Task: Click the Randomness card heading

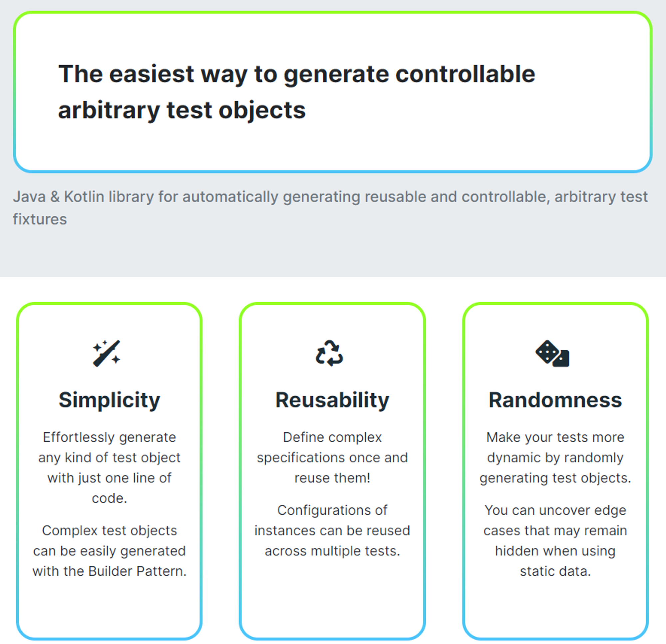Action: click(555, 400)
